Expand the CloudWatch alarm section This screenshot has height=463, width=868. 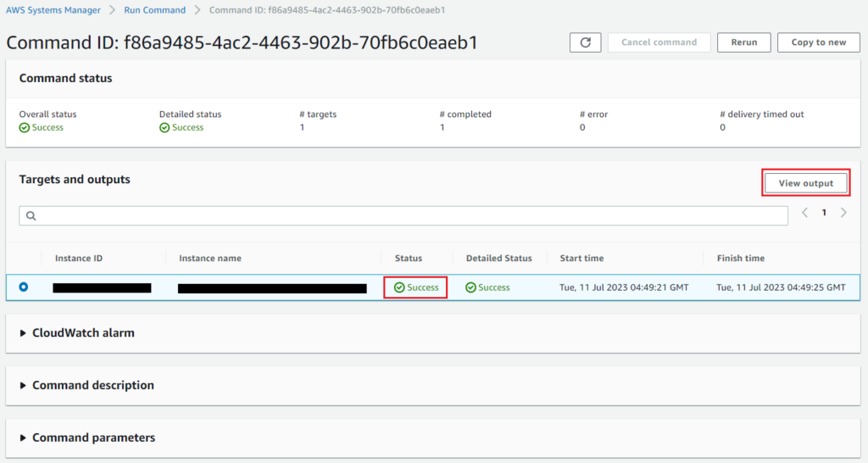pyautogui.click(x=24, y=333)
